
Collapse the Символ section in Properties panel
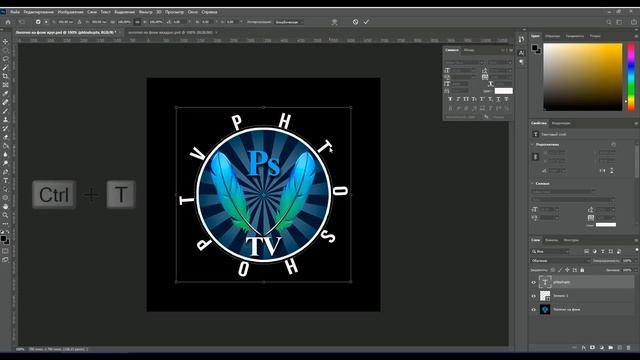pos(532,184)
